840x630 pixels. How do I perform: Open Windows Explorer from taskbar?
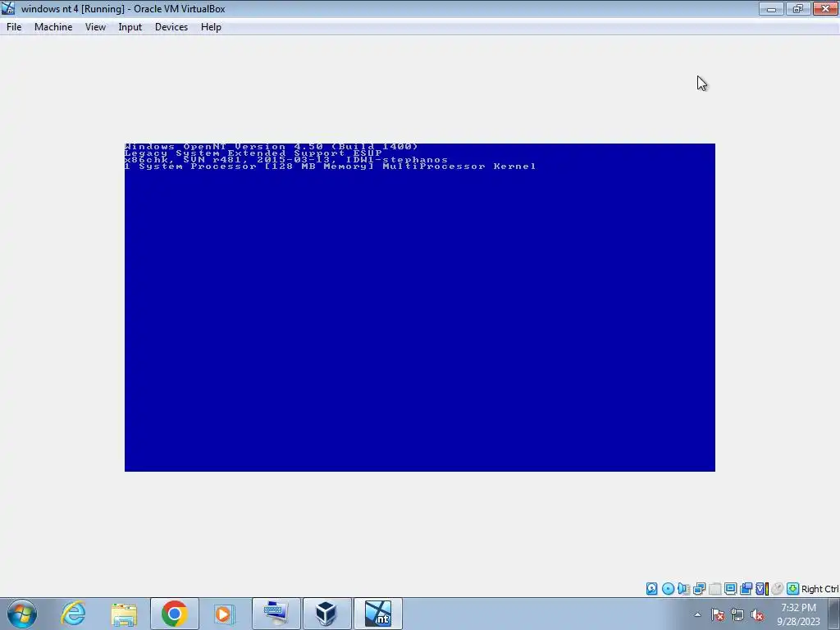coord(124,614)
